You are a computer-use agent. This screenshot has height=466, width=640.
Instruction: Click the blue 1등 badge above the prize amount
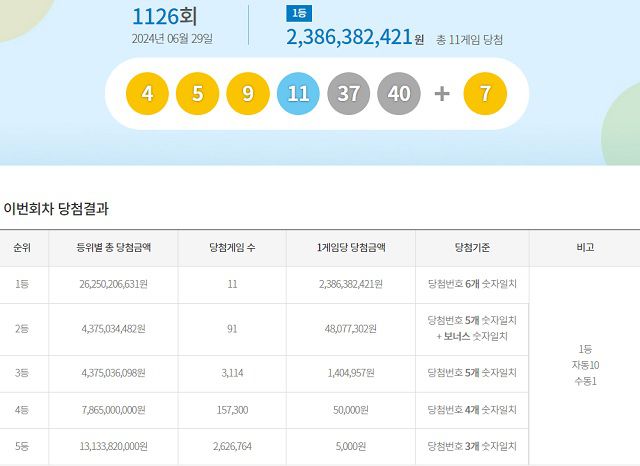tap(298, 13)
